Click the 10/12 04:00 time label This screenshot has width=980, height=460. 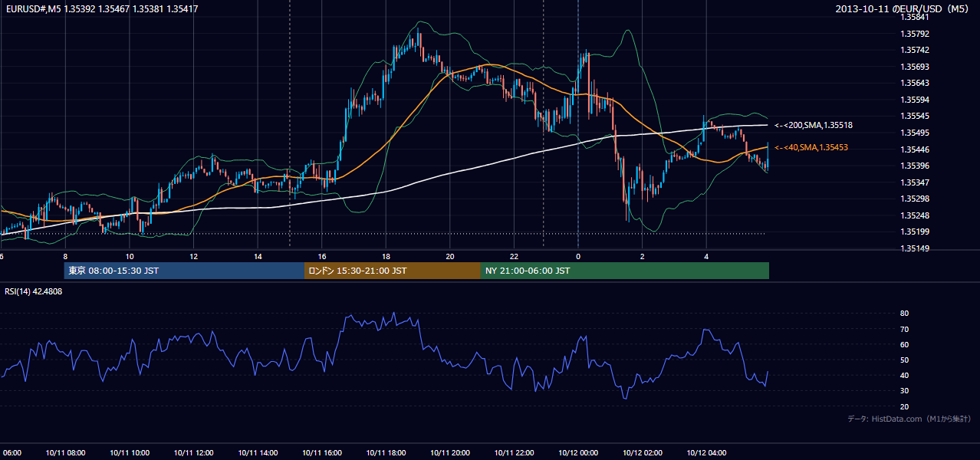point(706,453)
